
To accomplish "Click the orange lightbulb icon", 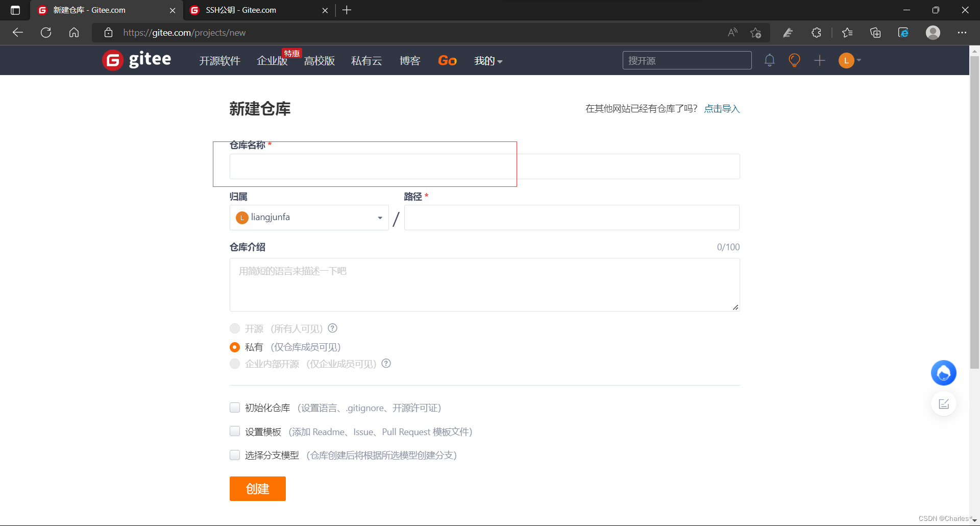I will 794,60.
